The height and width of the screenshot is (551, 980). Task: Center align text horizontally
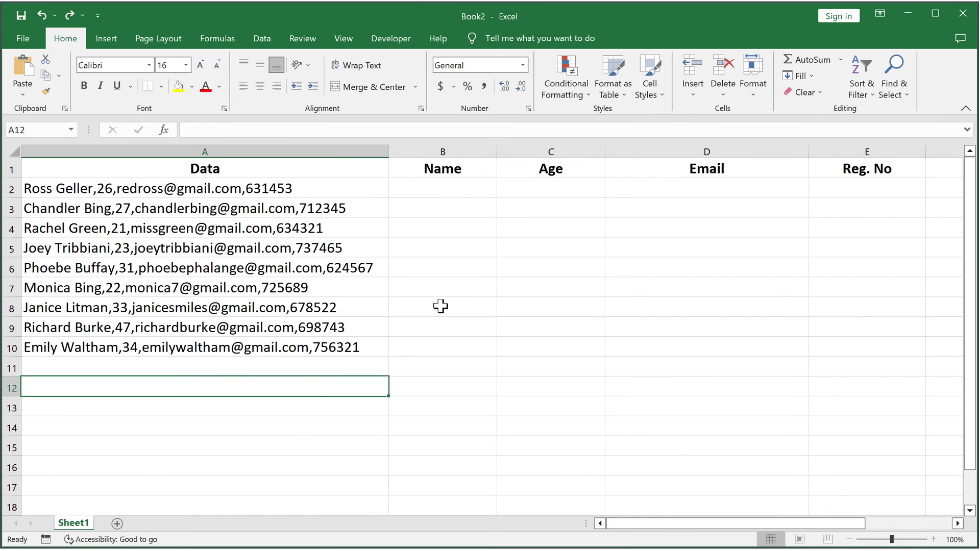260,87
